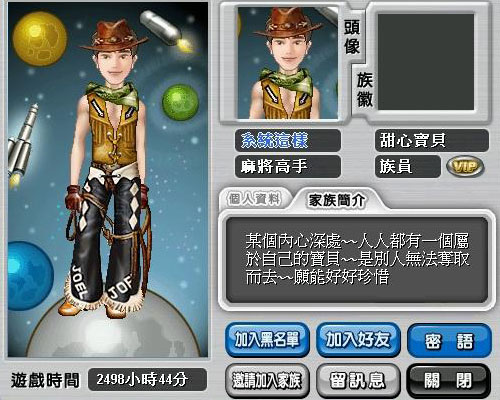Click the 麻將高手 title field
The height and width of the screenshot is (400, 500).
click(288, 166)
